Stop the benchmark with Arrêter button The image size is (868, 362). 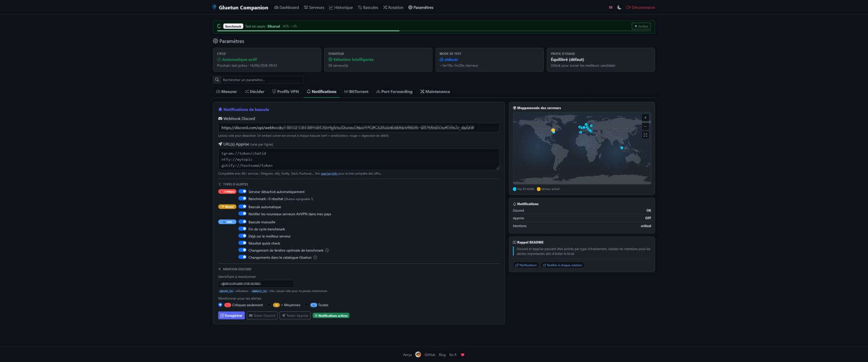[x=641, y=26]
